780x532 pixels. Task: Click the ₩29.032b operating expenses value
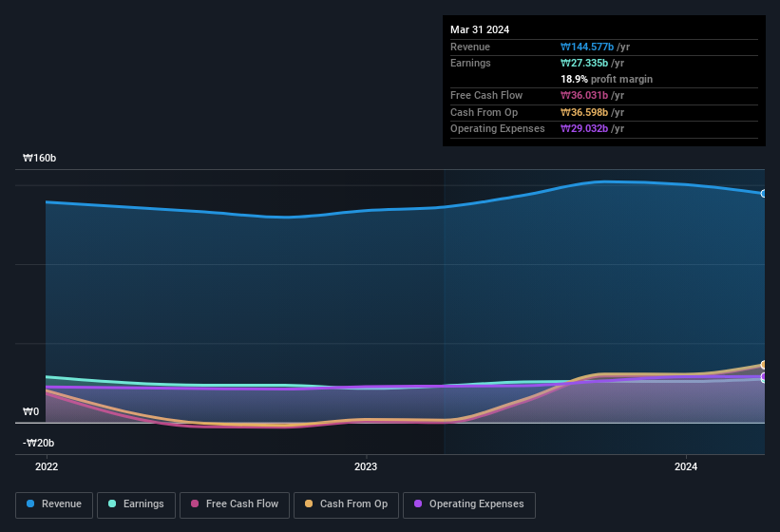pyautogui.click(x=584, y=129)
